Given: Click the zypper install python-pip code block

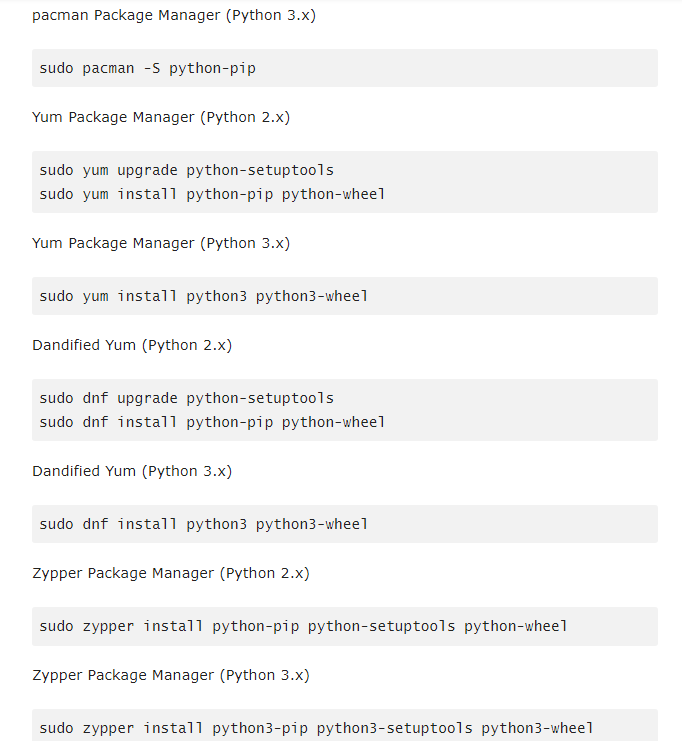Looking at the screenshot, I should [x=345, y=626].
